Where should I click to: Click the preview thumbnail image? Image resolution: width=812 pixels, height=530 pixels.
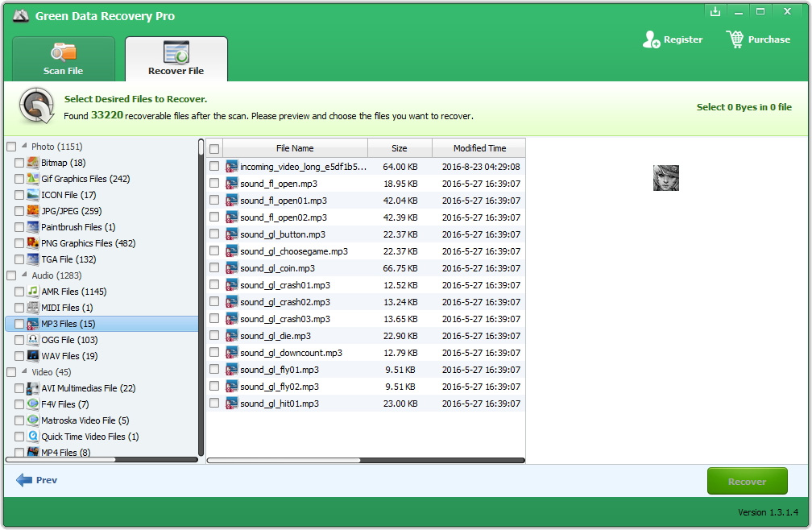[665, 178]
